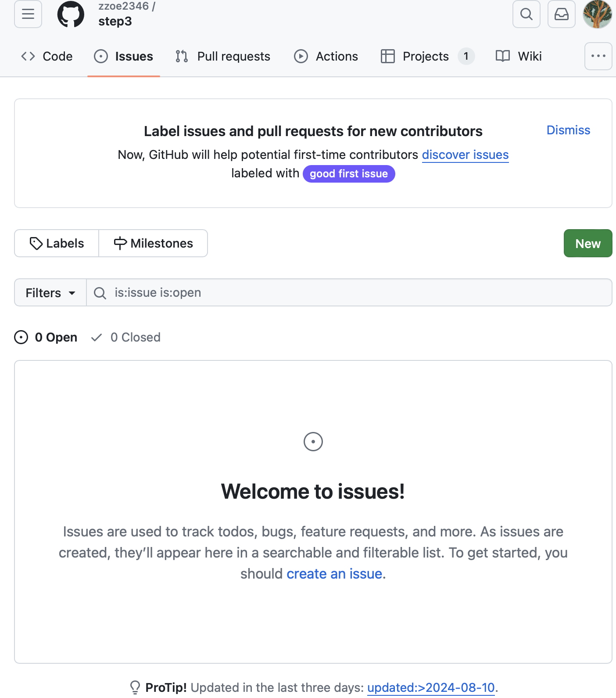The height and width of the screenshot is (698, 616).
Task: Open the search magnifier icon
Action: click(526, 14)
